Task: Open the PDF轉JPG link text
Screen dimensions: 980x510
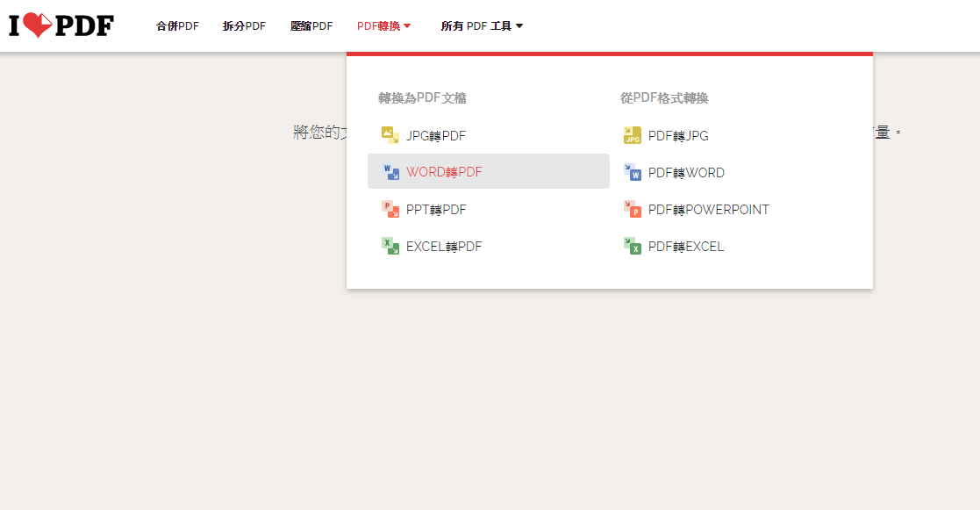Action: (x=678, y=136)
